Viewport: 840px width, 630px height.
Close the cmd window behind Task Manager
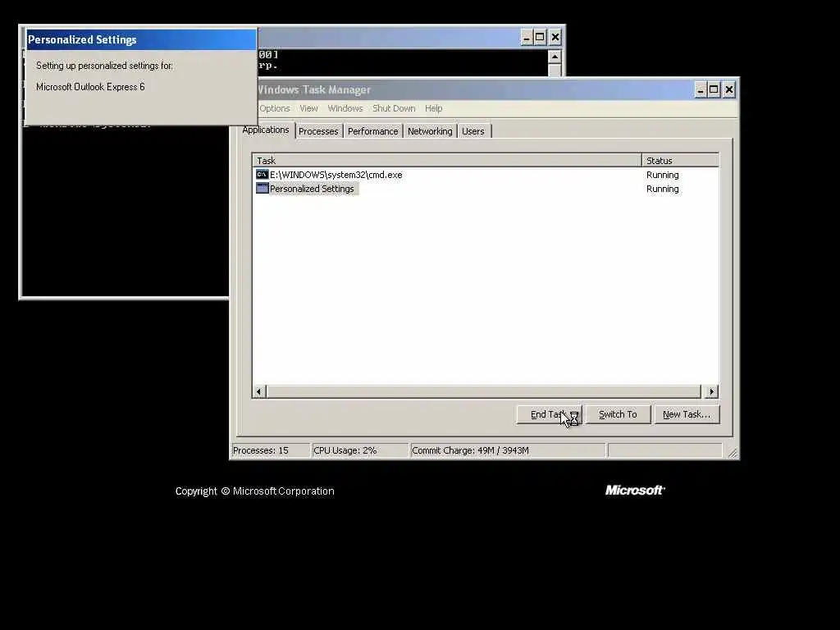(x=555, y=37)
